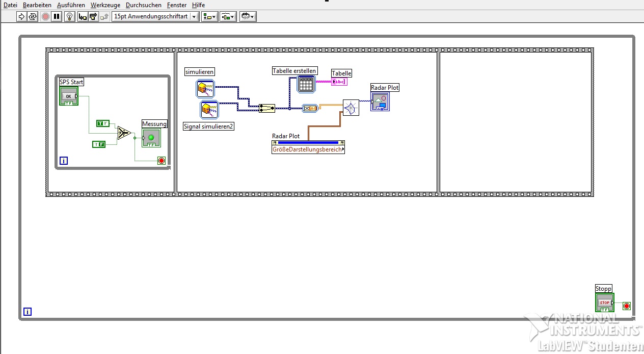Click the Radar Plot property node header
644x354 pixels.
[308, 142]
